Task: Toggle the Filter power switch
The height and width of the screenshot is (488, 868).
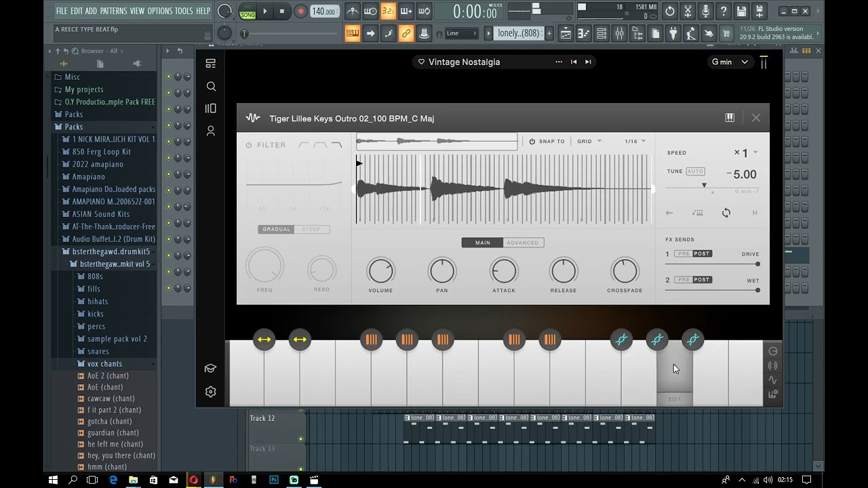Action: (249, 145)
